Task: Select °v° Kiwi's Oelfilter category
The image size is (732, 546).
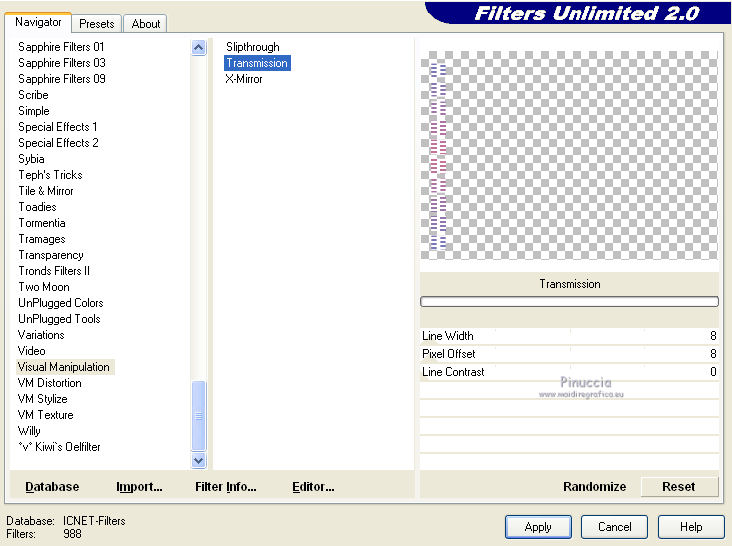Action: pyautogui.click(x=59, y=447)
